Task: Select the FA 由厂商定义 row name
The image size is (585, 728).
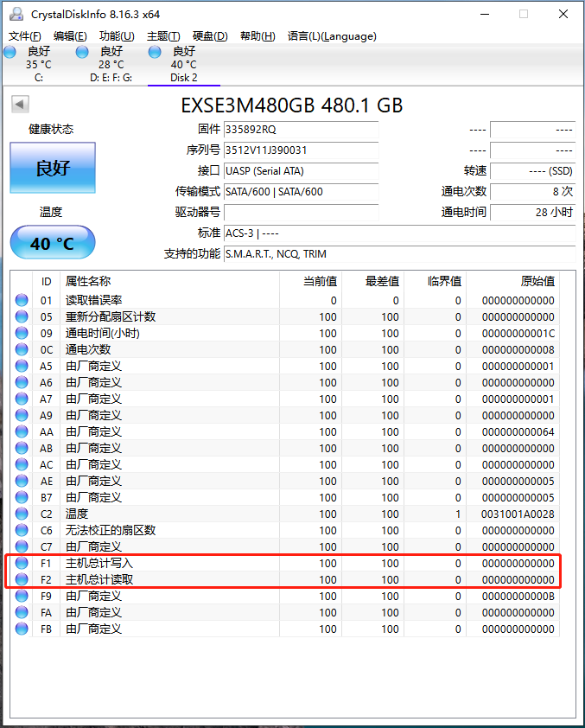Action: [93, 612]
